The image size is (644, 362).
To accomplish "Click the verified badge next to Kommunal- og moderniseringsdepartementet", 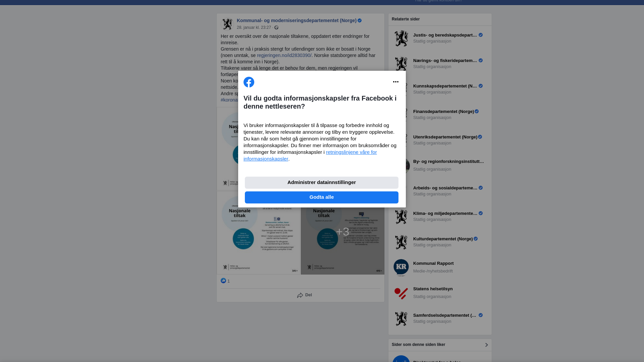I will [360, 20].
